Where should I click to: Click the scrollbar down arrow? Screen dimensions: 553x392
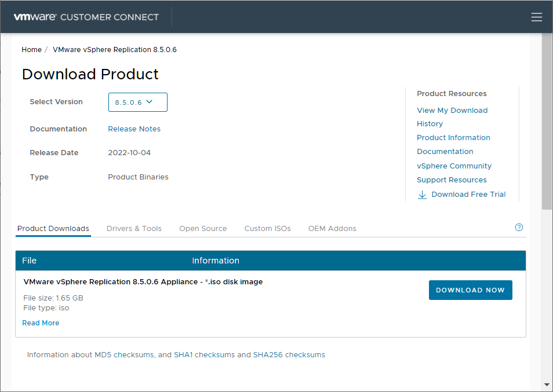[x=547, y=384]
